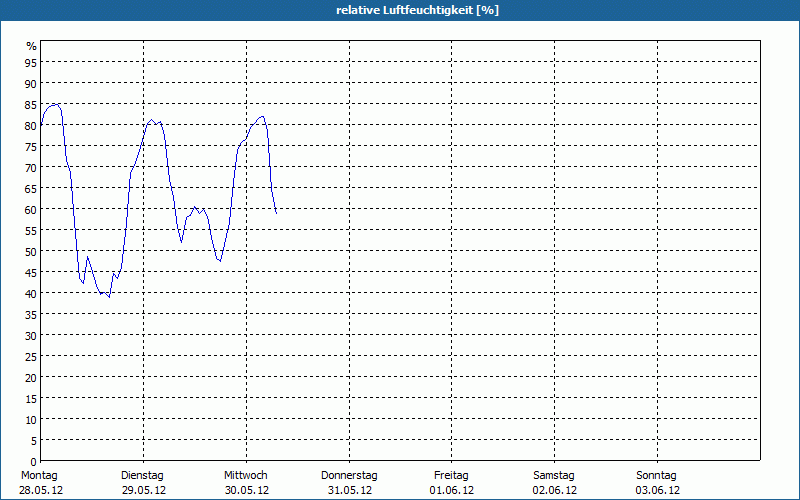The image size is (800, 500).
Task: Click the chart title relative Luftfeuchtigkeit
Action: [417, 10]
